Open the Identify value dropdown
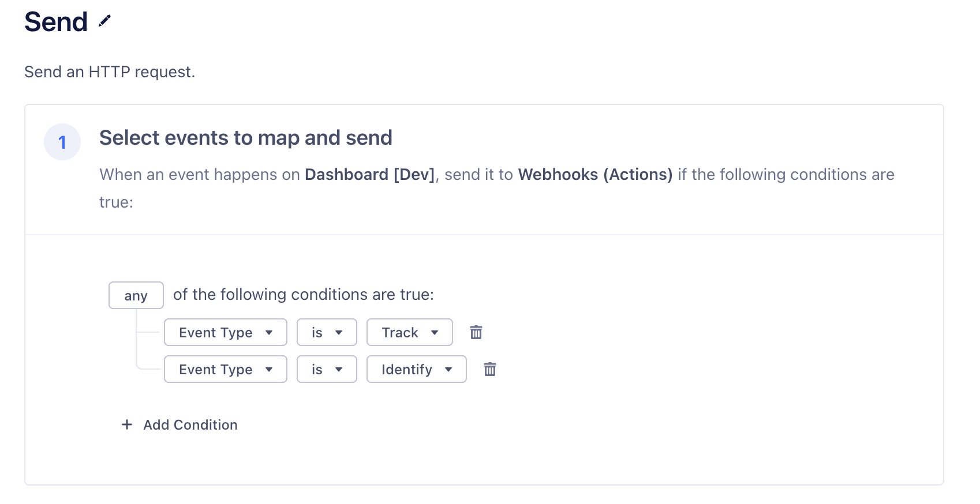980x504 pixels. coord(416,369)
